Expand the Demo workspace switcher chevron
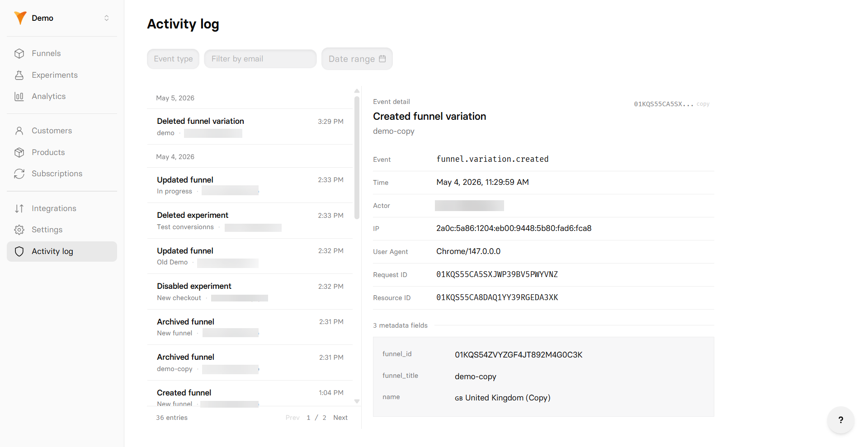The width and height of the screenshot is (868, 447). coord(107,18)
